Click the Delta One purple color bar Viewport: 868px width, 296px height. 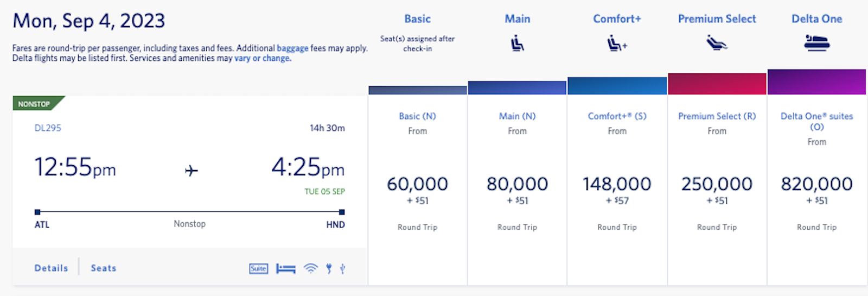[x=816, y=82]
